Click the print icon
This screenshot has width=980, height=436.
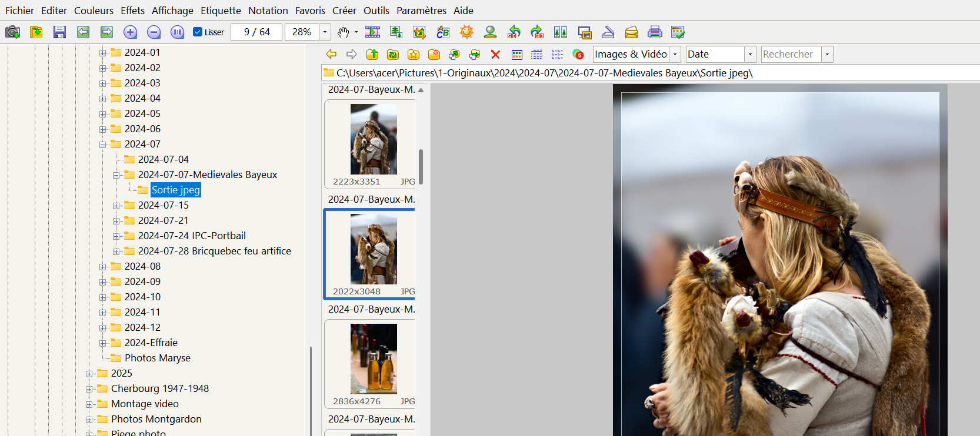click(x=655, y=32)
